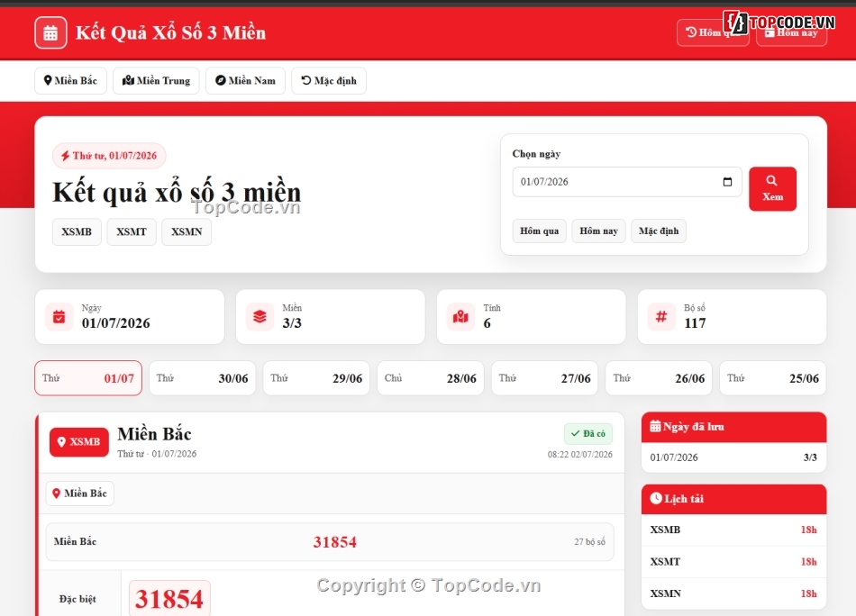Click the calendar-check icon on Ngày card

point(59,316)
